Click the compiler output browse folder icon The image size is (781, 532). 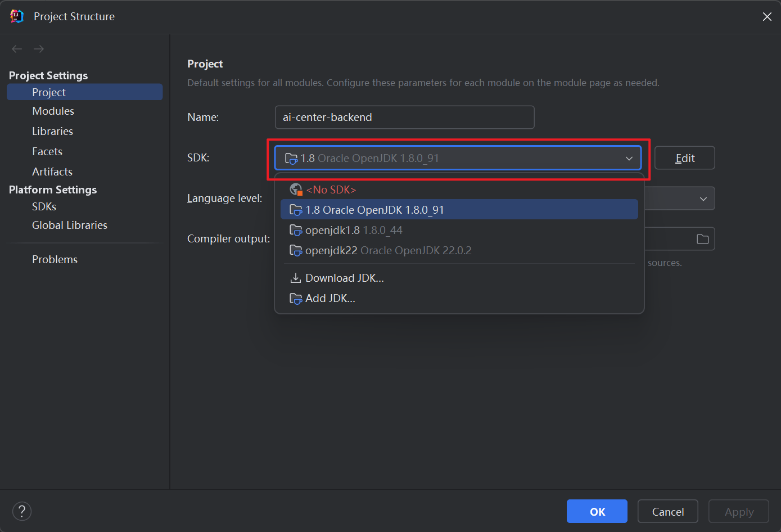(x=702, y=239)
